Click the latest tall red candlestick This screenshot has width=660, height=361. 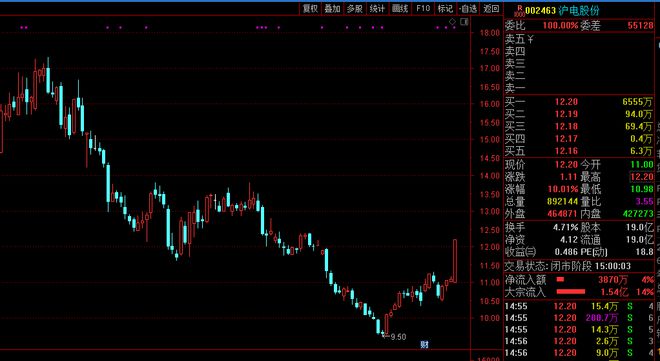[x=455, y=261]
